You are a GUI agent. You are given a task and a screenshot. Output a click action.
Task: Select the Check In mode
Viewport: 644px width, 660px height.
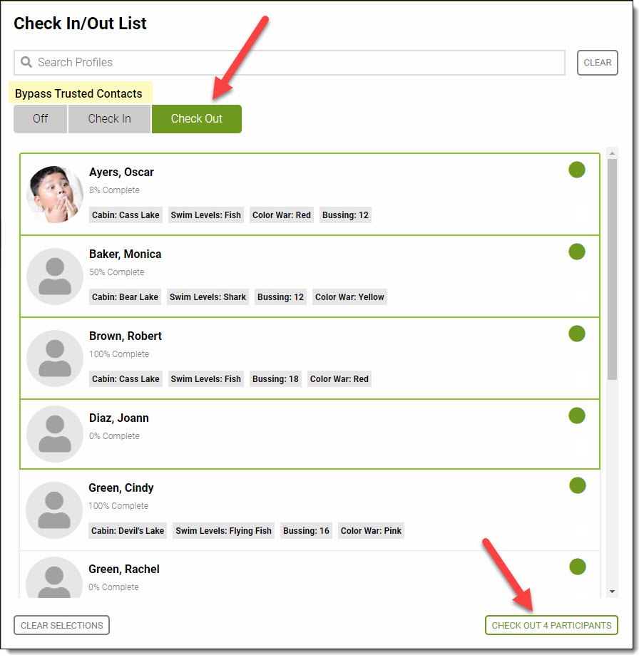(109, 119)
